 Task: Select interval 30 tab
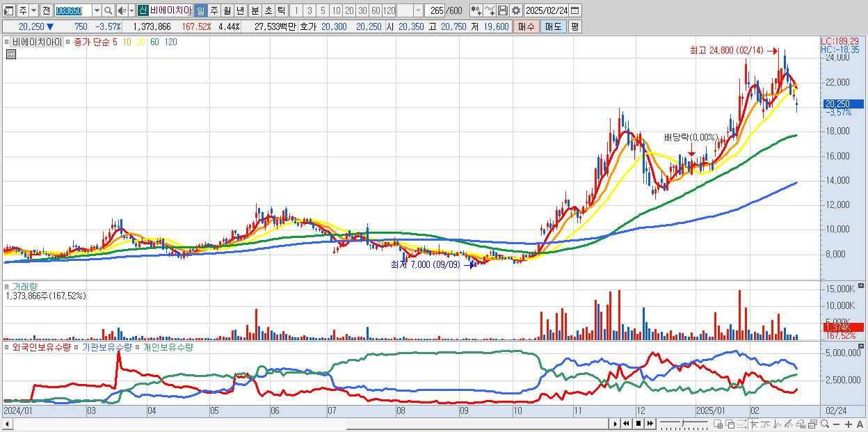(x=362, y=10)
